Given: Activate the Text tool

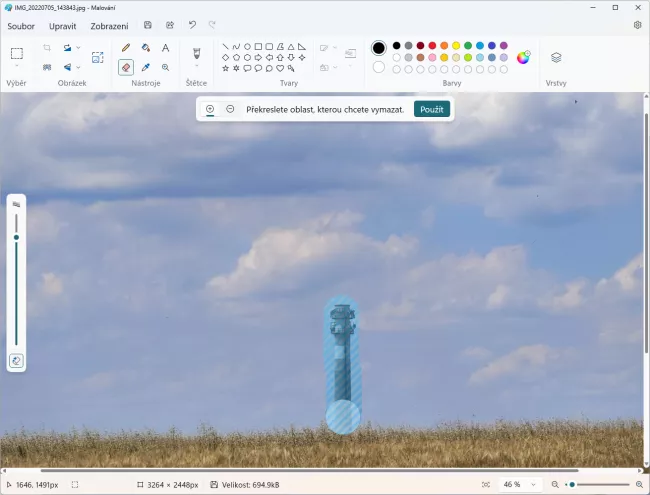Looking at the screenshot, I should click(x=165, y=47).
